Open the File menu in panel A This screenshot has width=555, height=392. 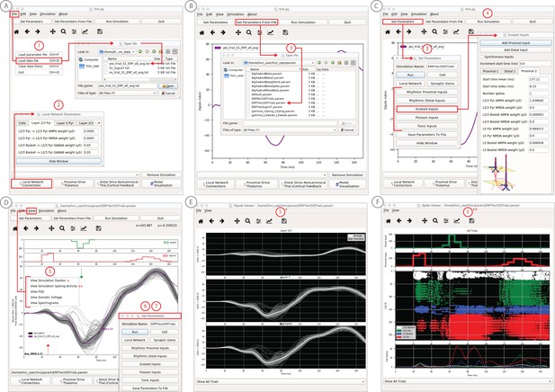tap(14, 14)
